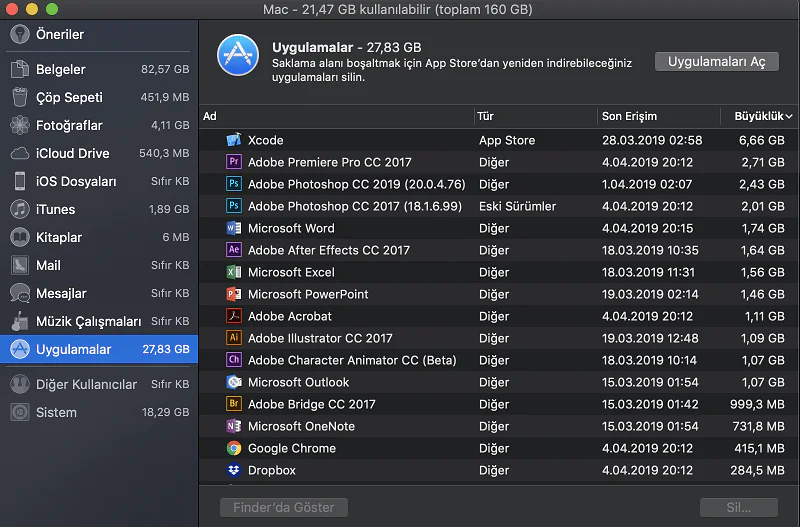This screenshot has width=800, height=527.
Task: Click the Sil... delete button
Action: click(738, 507)
